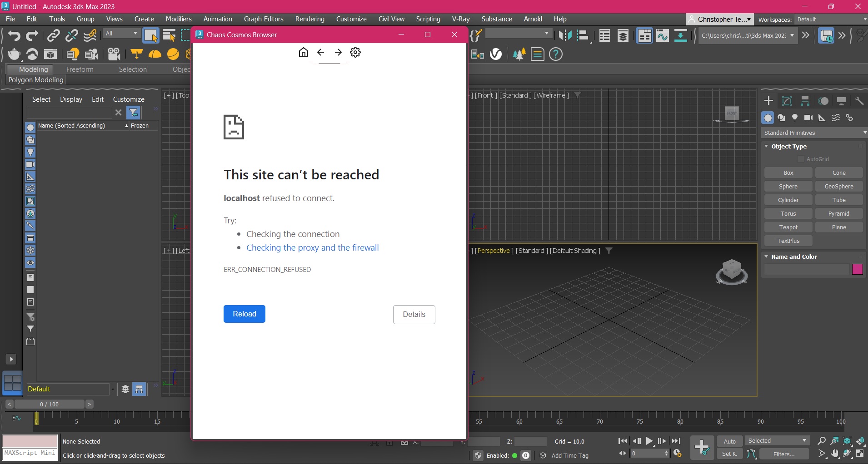Click the ViewCube in Perspective viewport

coord(732,271)
